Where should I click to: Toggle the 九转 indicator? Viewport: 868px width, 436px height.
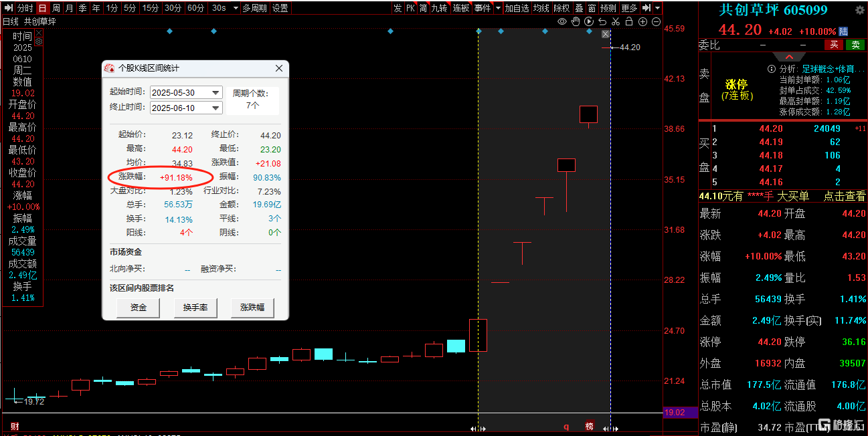click(439, 8)
